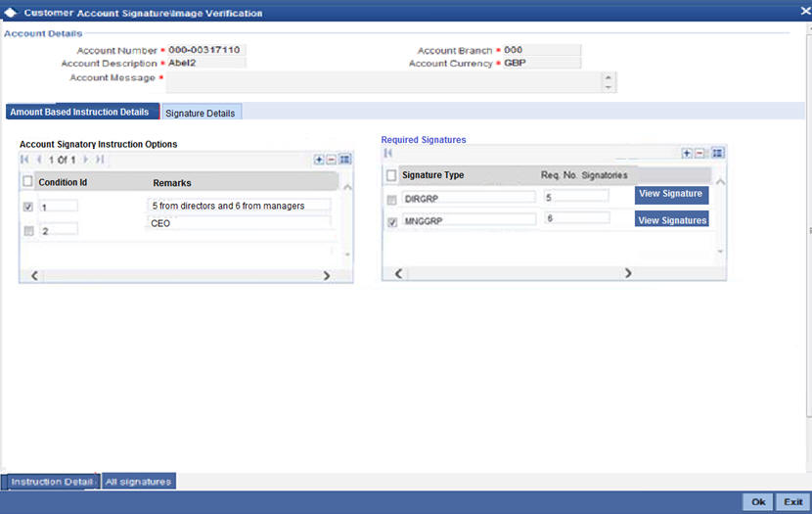Go to first page in Signatory Options

(x=24, y=160)
